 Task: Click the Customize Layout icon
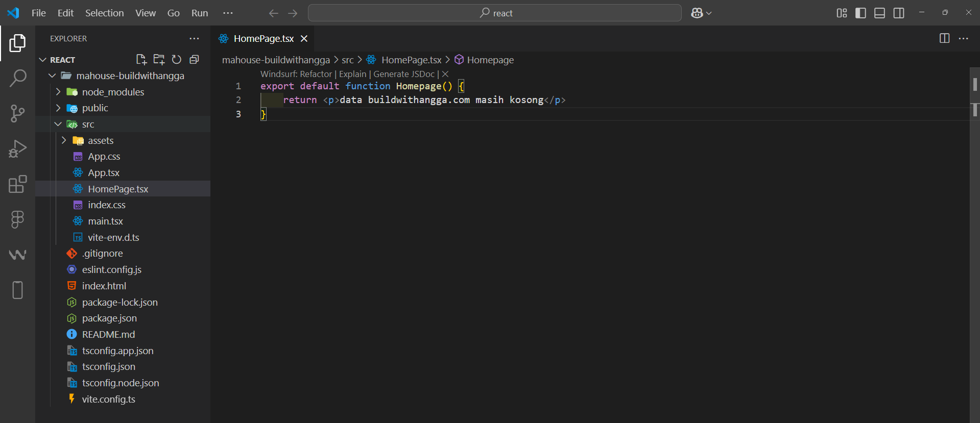[842, 13]
